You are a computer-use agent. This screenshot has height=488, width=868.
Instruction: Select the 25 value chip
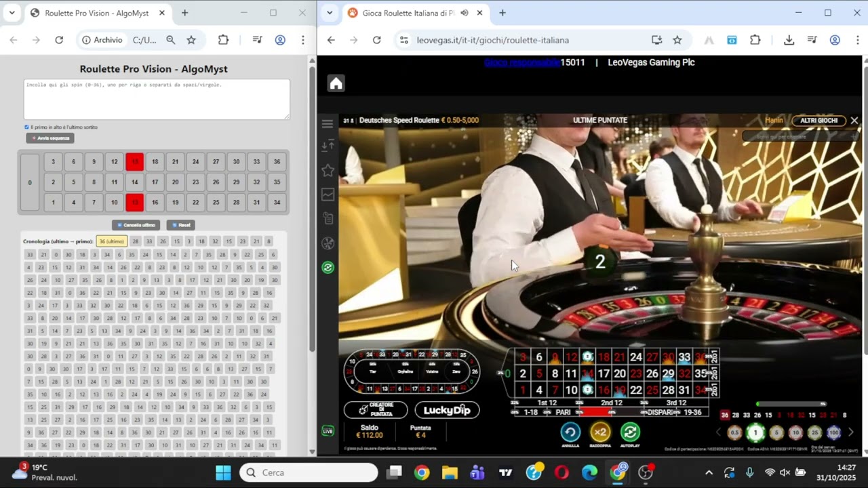click(814, 432)
